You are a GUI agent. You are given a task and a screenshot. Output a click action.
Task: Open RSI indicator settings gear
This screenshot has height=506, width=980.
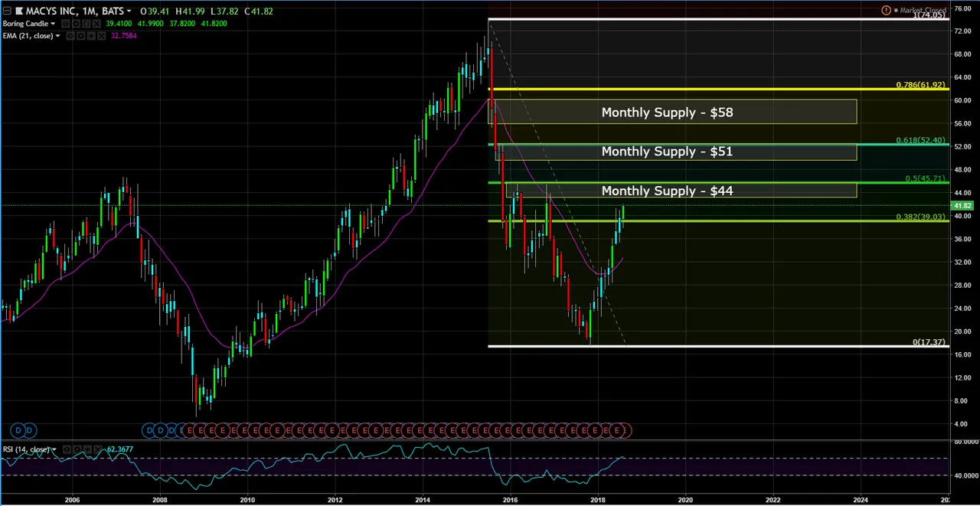click(77, 449)
